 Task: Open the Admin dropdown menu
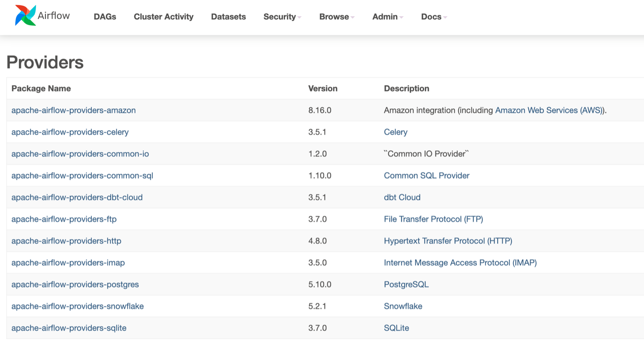coord(385,17)
